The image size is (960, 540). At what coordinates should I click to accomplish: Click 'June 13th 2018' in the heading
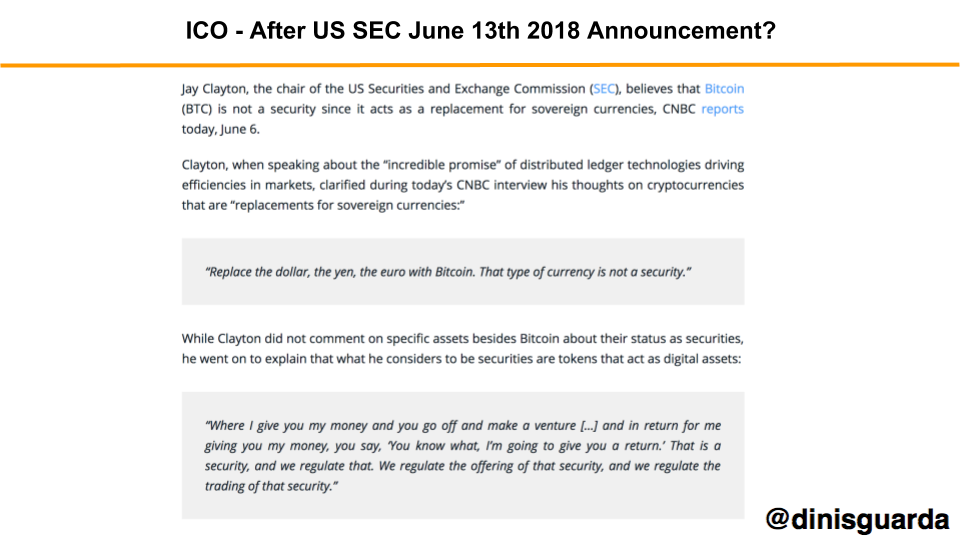(x=493, y=30)
